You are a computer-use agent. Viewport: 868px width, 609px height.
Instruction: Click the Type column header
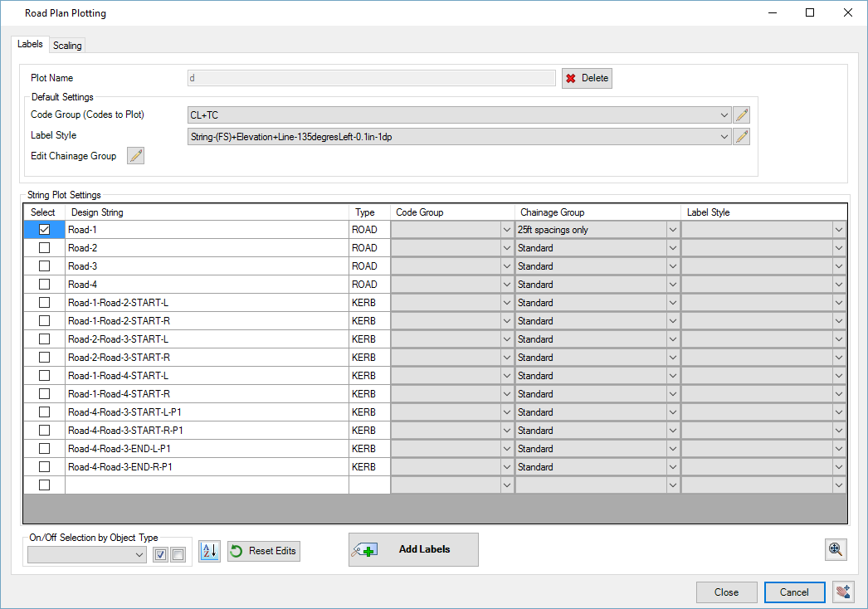370,212
